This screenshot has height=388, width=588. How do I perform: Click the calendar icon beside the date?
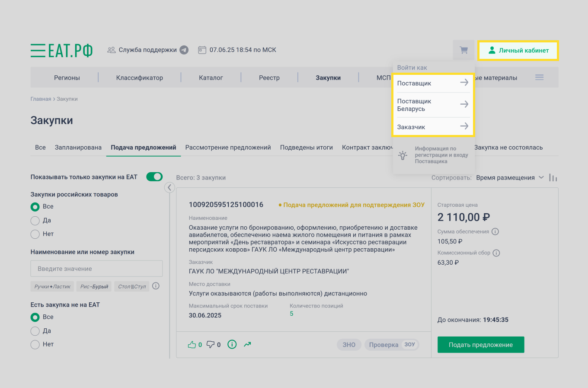pos(202,50)
